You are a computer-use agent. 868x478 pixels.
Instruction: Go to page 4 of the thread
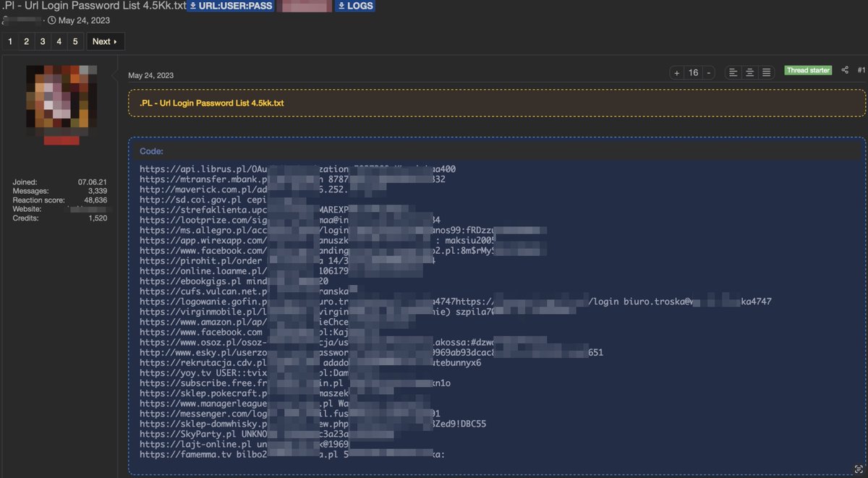pos(59,41)
